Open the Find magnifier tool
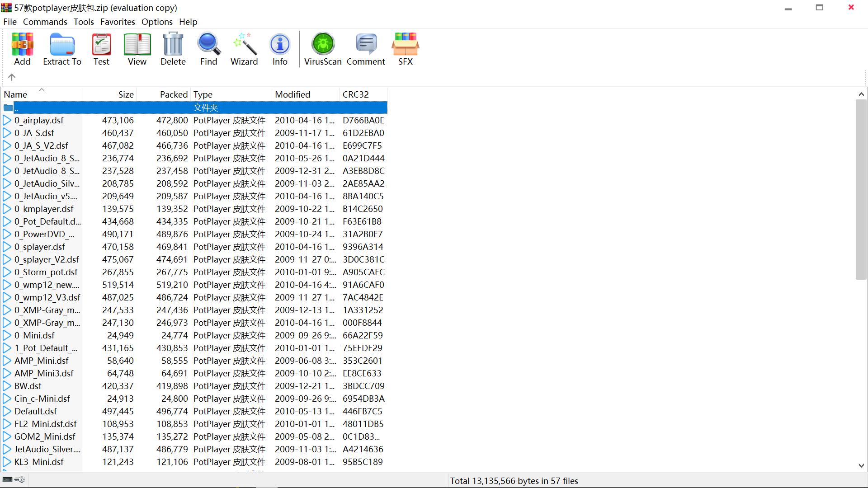Screen dimensions: 868x488 pyautogui.click(x=208, y=49)
